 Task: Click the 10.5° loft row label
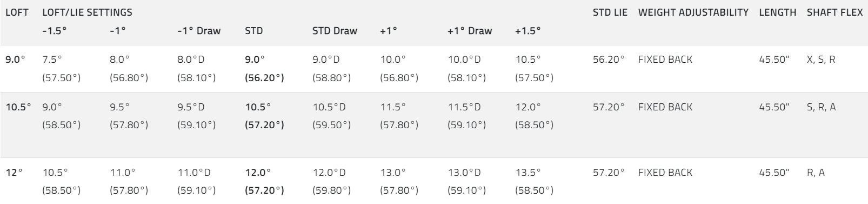(18, 107)
